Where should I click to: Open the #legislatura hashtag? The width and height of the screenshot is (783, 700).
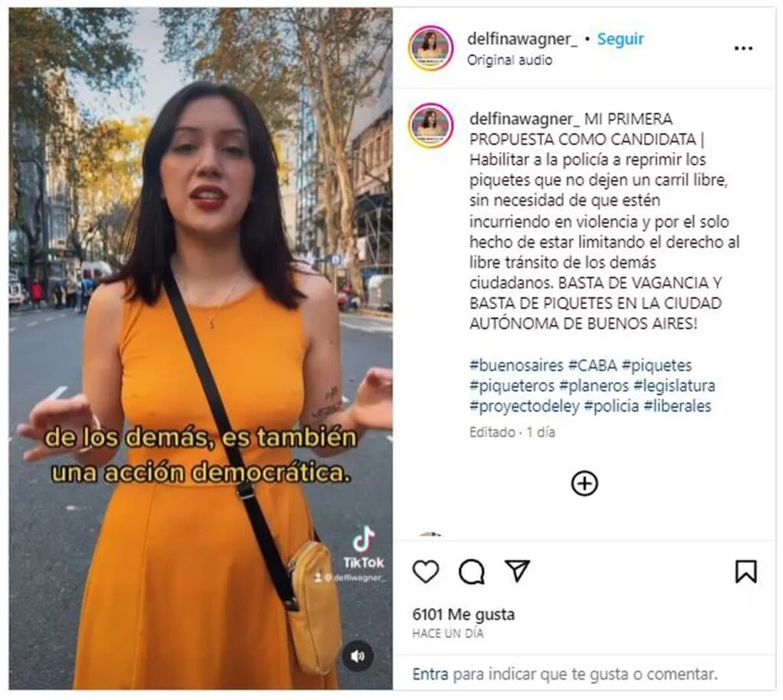[x=674, y=386]
